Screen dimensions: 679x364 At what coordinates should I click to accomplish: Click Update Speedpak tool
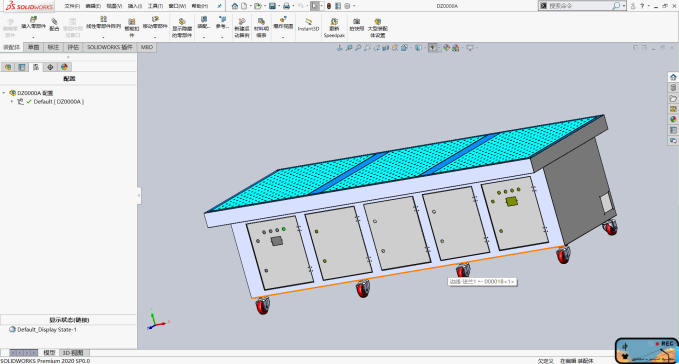(x=334, y=28)
